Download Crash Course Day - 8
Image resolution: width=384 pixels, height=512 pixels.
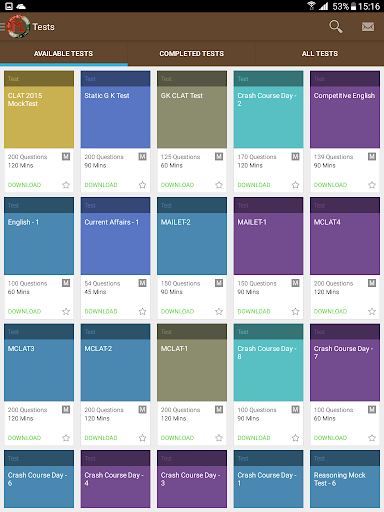click(x=254, y=438)
